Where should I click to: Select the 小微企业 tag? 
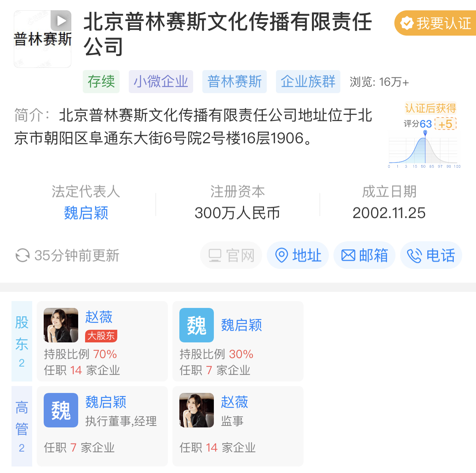click(x=161, y=82)
